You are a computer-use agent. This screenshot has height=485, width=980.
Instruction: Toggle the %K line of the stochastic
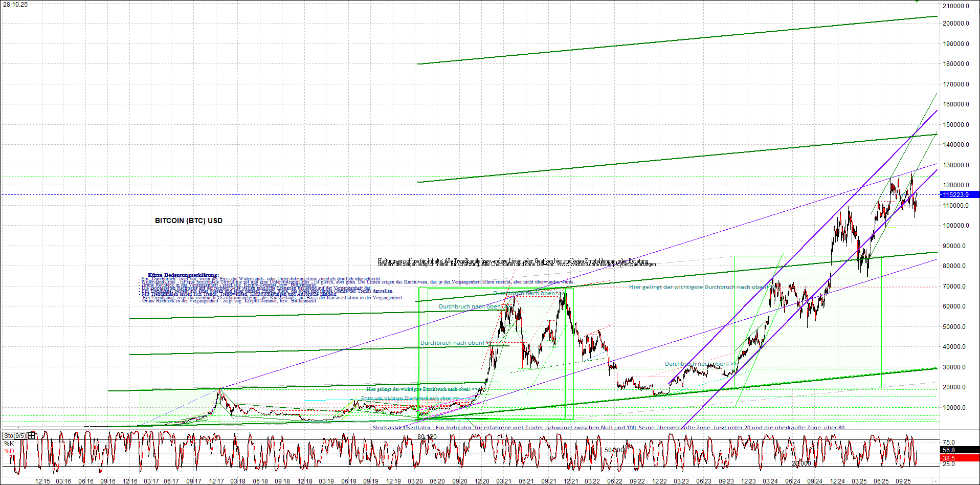click(x=9, y=443)
